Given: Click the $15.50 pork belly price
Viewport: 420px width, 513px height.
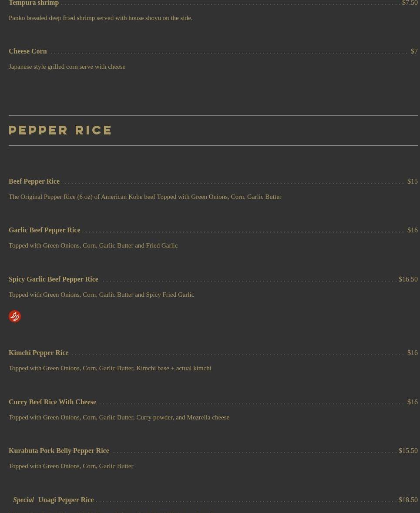Looking at the screenshot, I should [408, 450].
